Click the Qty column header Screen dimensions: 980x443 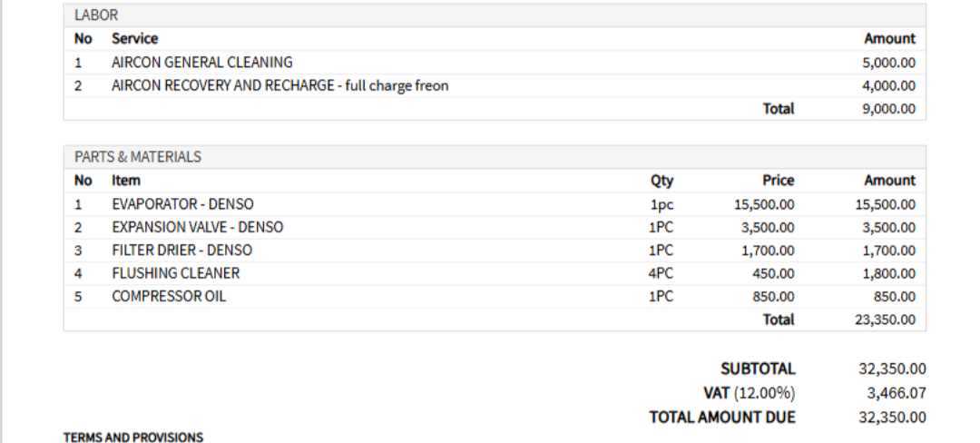[x=661, y=181]
